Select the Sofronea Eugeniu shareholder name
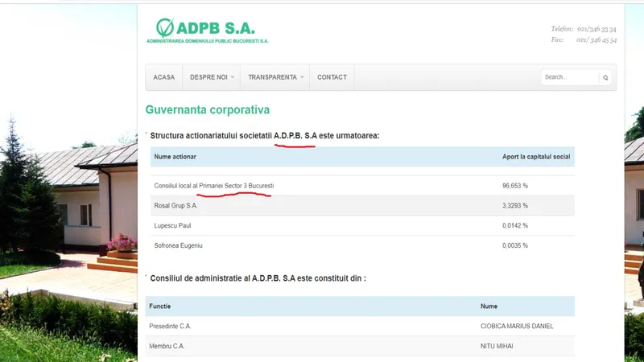The width and height of the screenshot is (644, 362). pyautogui.click(x=178, y=245)
